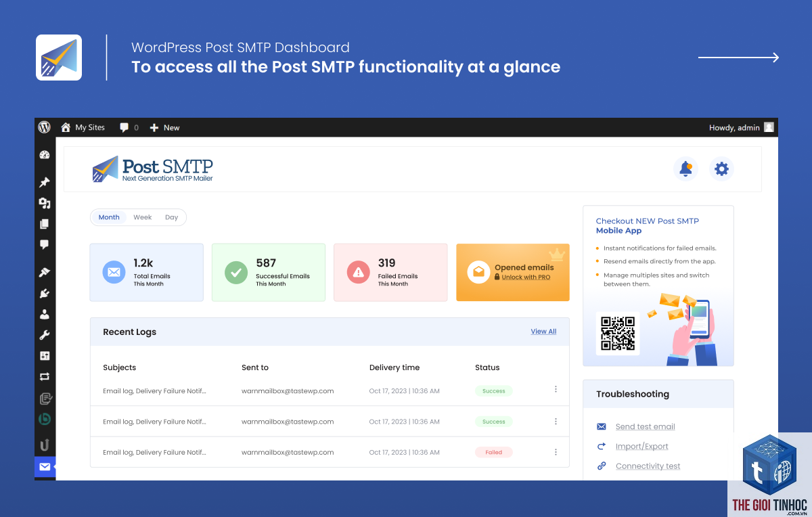Click the Post SMTP logo
The width and height of the screenshot is (812, 517).
(x=153, y=168)
